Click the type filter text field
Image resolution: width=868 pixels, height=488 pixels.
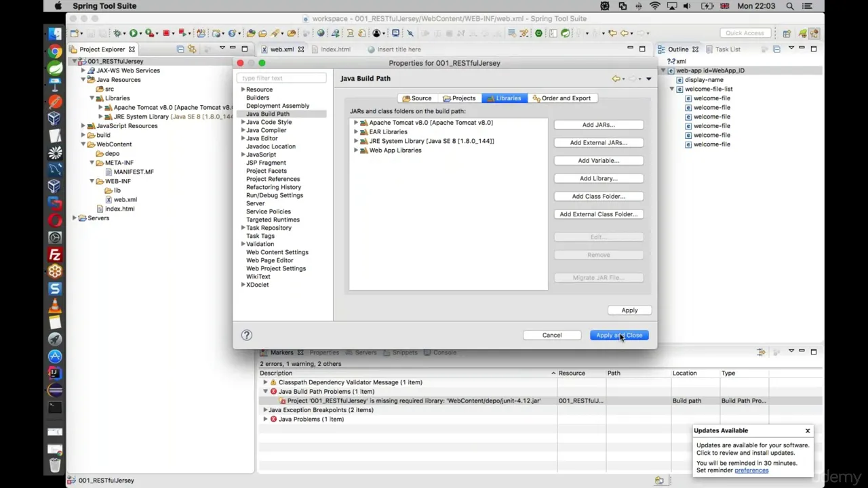(281, 78)
